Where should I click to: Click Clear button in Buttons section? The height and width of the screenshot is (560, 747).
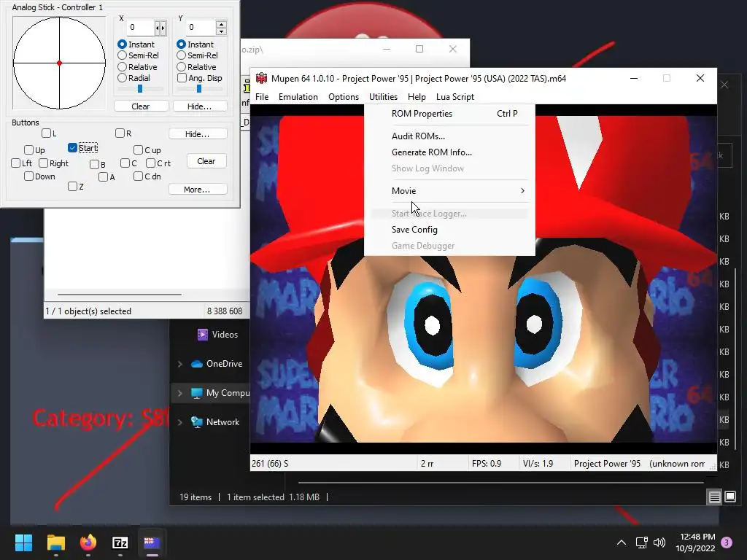coord(206,161)
